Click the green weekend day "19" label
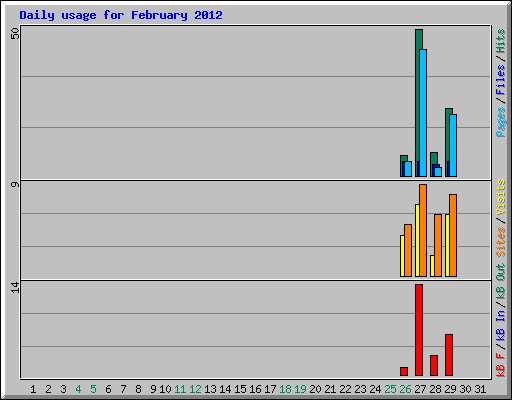This screenshot has height=400, width=512. [300, 389]
